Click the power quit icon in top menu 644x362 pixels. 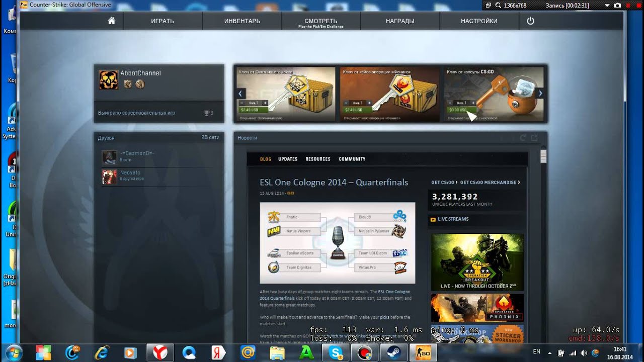point(530,21)
